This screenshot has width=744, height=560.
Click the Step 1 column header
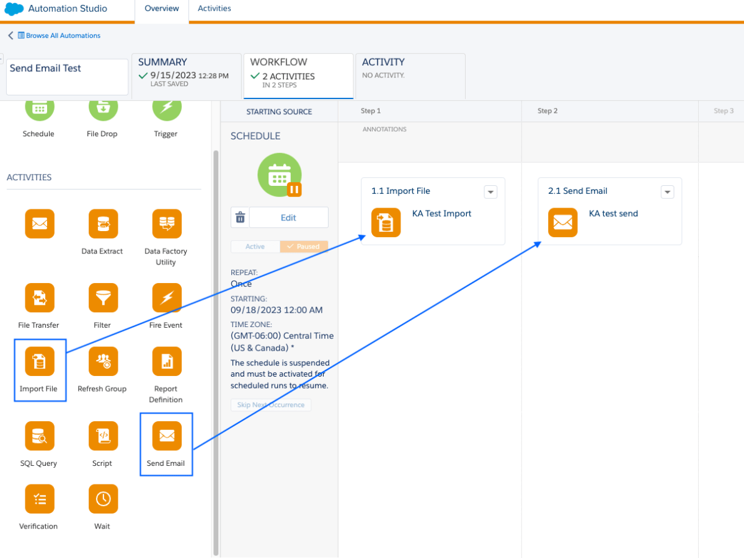point(371,111)
